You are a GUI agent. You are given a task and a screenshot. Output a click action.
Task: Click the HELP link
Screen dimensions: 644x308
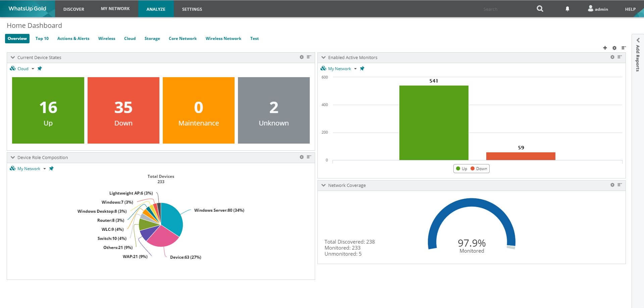click(x=630, y=9)
